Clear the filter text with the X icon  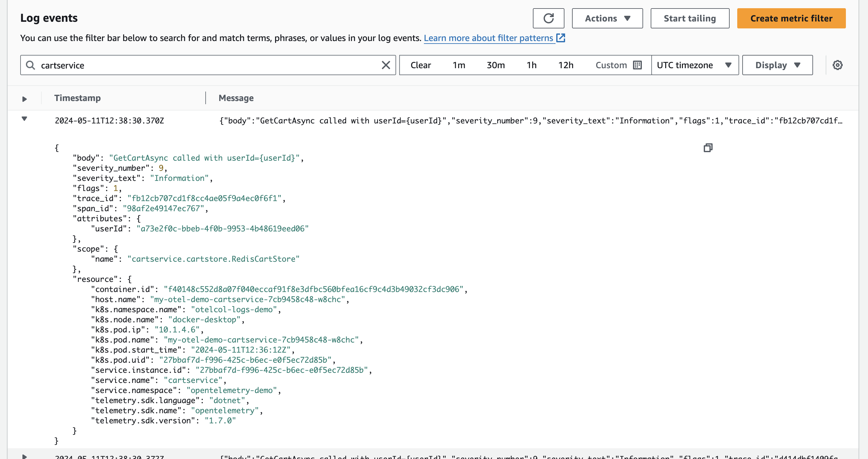pos(386,65)
